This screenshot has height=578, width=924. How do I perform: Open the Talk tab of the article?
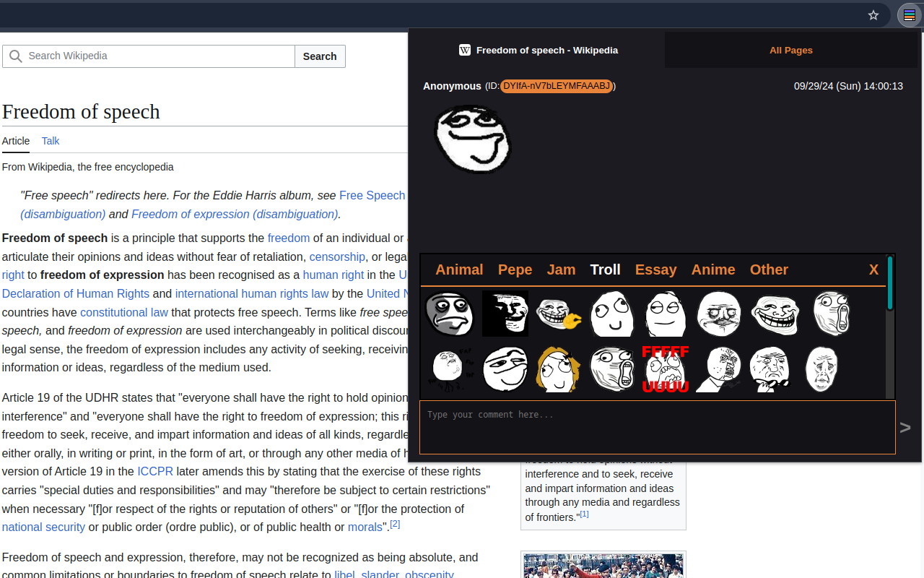click(51, 141)
